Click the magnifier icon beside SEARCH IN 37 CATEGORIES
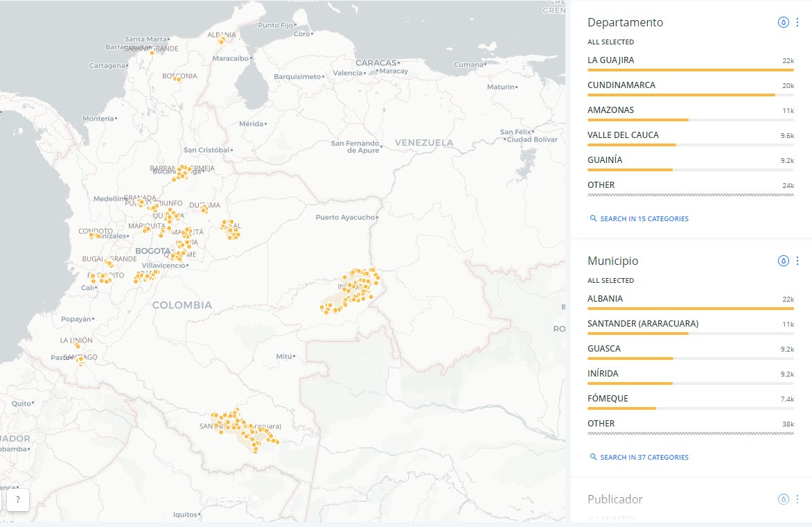This screenshot has height=527, width=812. pos(593,457)
